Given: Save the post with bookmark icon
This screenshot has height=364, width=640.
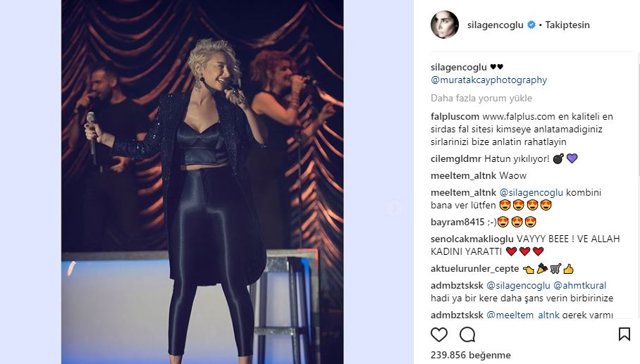Looking at the screenshot, I should (624, 334).
